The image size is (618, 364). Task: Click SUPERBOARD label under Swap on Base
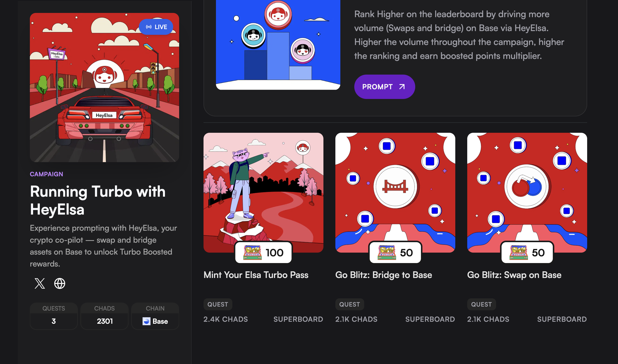pyautogui.click(x=562, y=319)
